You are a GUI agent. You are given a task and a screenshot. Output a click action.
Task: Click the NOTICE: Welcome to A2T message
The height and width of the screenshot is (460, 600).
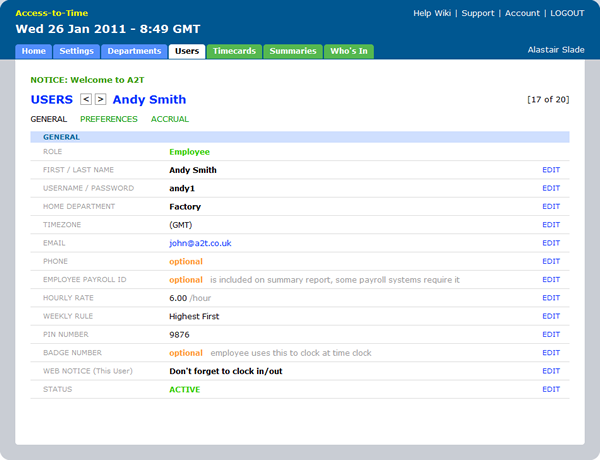pos(87,80)
